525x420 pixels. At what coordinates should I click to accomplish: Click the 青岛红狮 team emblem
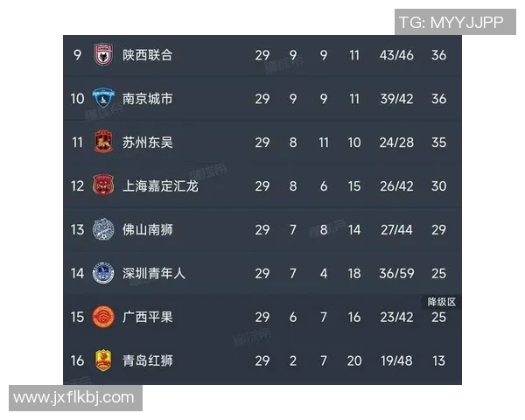pyautogui.click(x=103, y=360)
